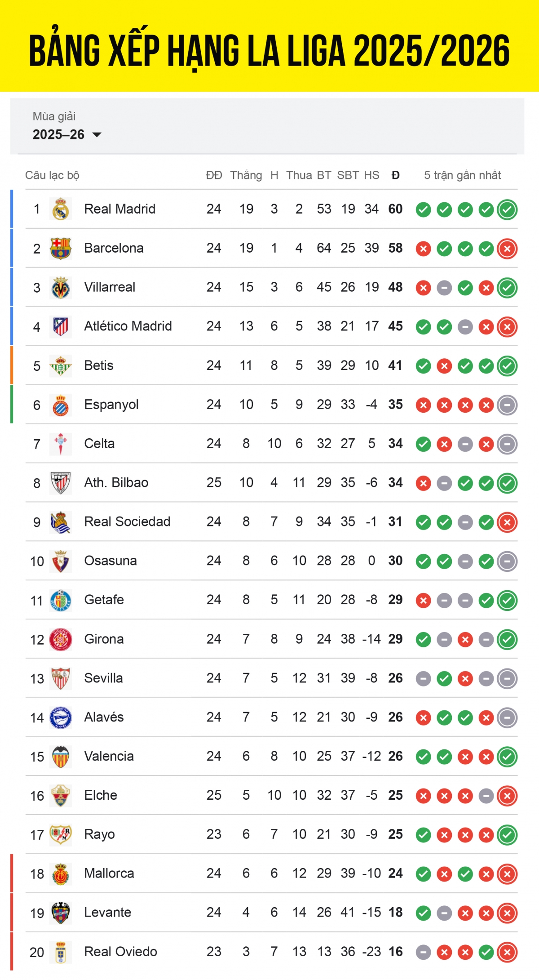Open the Real Oviedo team link
This screenshot has width=539, height=980.
point(120,952)
